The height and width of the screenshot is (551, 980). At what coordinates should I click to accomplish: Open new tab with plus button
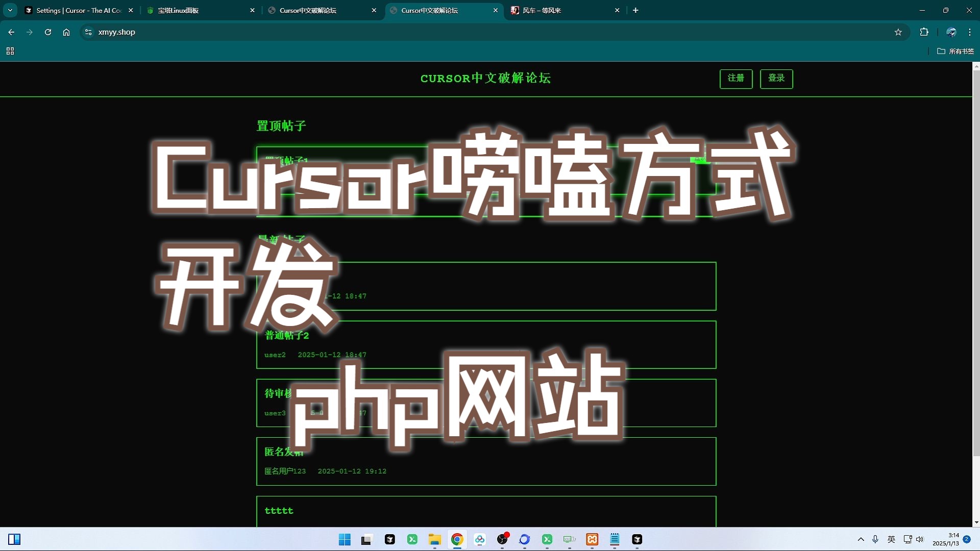point(635,10)
